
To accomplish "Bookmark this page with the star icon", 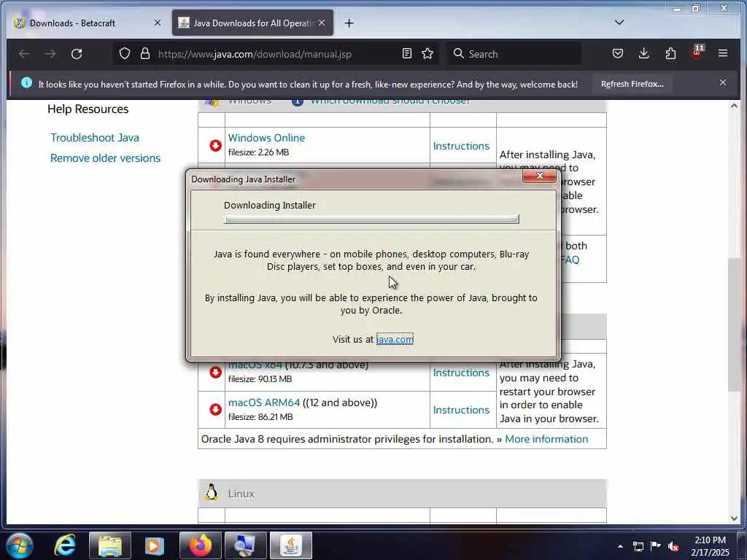I will click(x=427, y=53).
